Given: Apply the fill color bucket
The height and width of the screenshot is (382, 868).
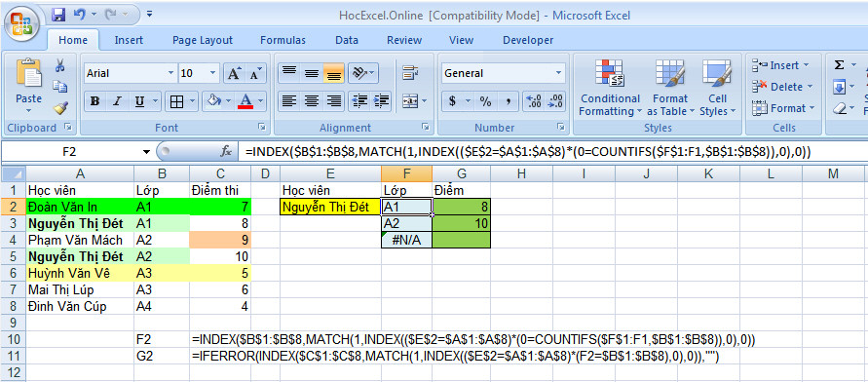Looking at the screenshot, I should [x=213, y=101].
